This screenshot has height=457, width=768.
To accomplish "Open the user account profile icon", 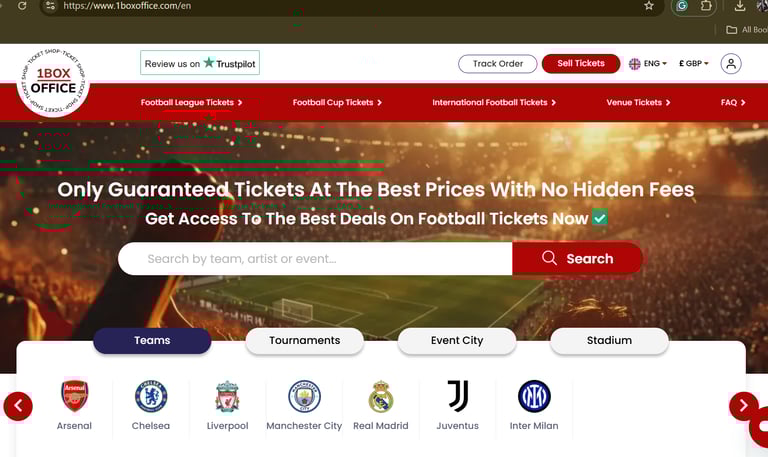I will [x=731, y=64].
